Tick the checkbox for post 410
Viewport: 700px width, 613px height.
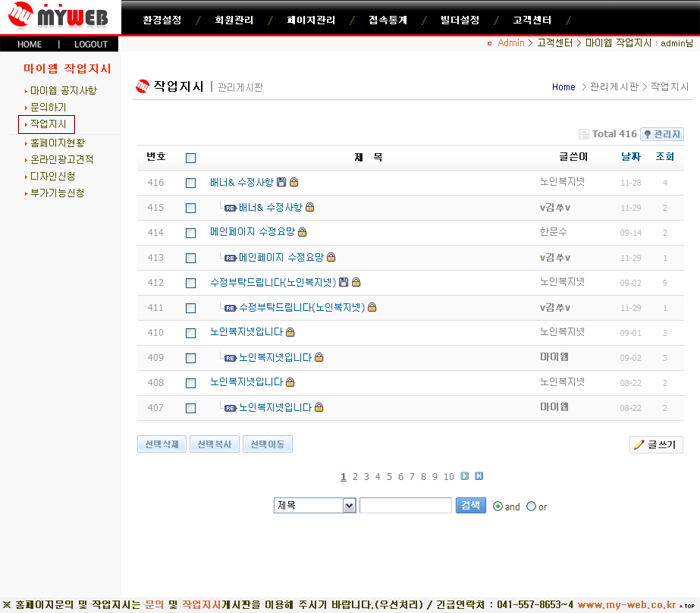point(191,332)
